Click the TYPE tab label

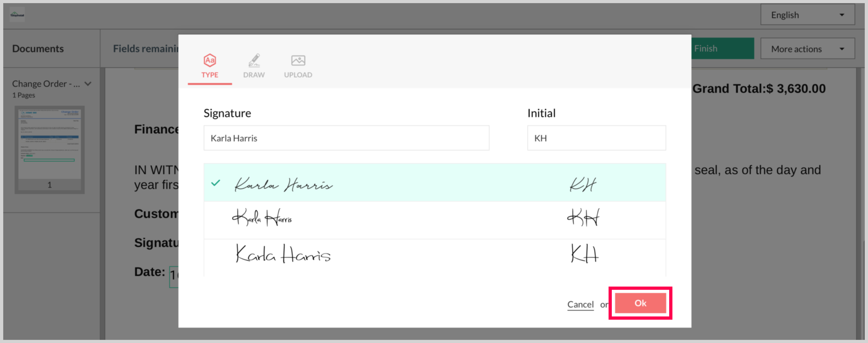[x=210, y=75]
